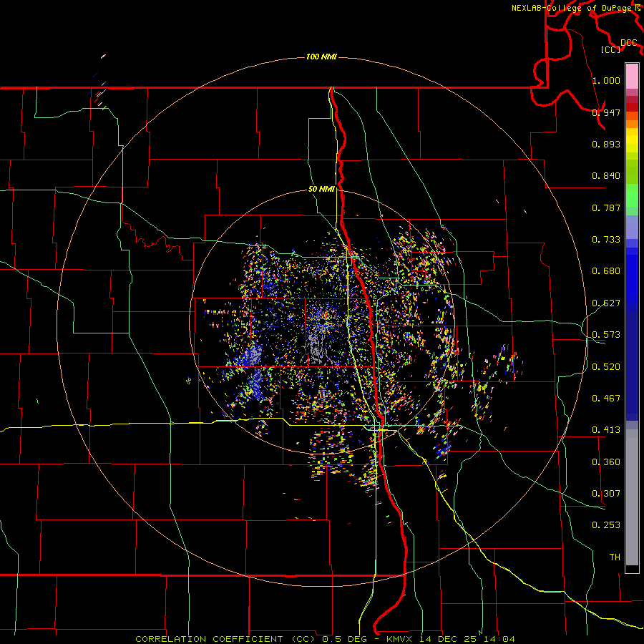
Task: Click the 0.840 color scale value
Action: pyautogui.click(x=606, y=176)
